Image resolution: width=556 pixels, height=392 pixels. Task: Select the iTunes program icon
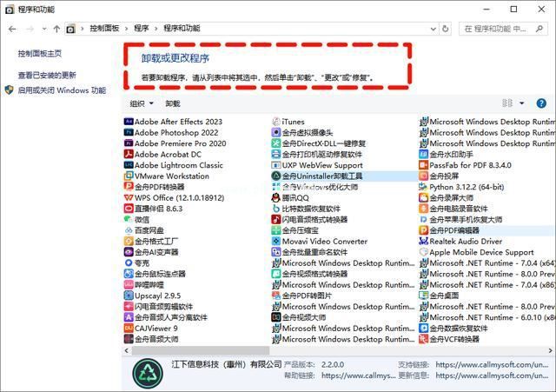coord(276,122)
